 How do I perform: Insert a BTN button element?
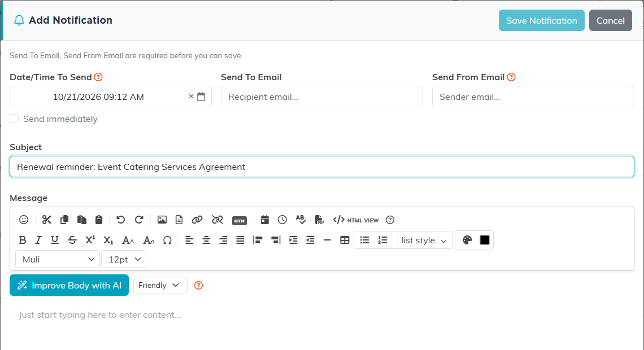click(x=240, y=220)
